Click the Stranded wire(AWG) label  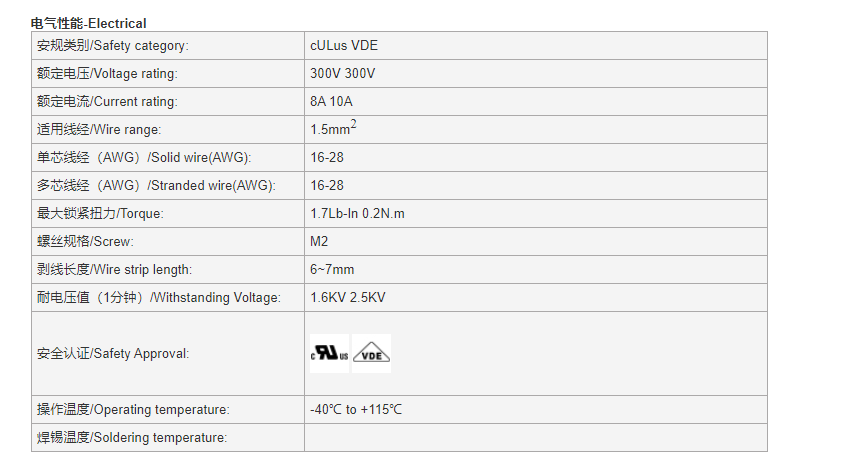(156, 185)
